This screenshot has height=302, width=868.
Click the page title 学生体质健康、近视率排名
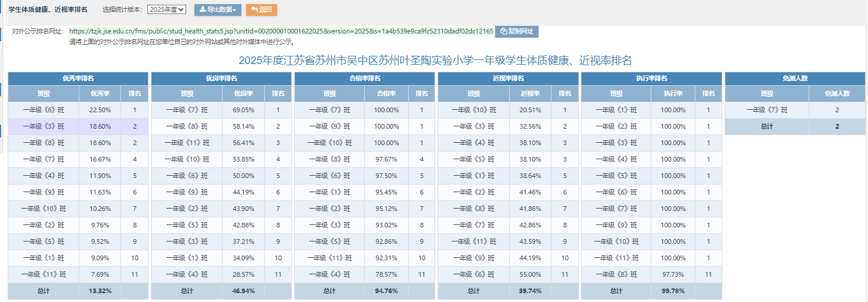[x=48, y=9]
